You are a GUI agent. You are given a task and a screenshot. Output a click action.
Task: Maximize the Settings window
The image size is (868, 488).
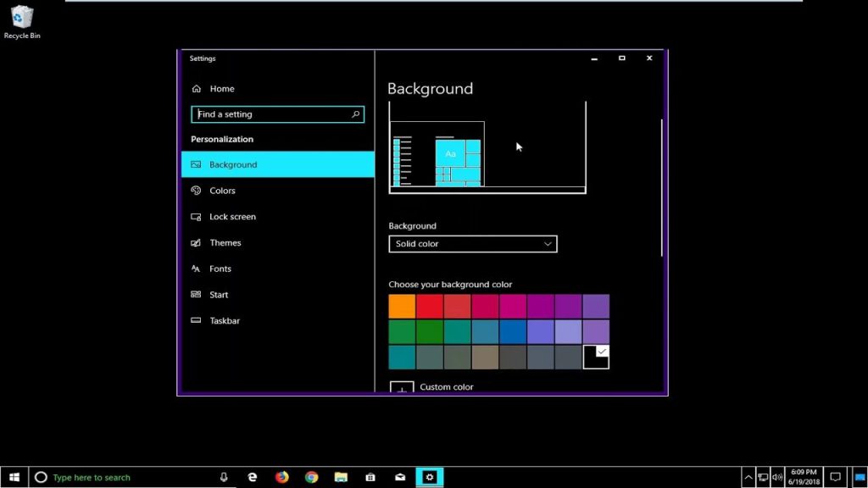pyautogui.click(x=621, y=58)
